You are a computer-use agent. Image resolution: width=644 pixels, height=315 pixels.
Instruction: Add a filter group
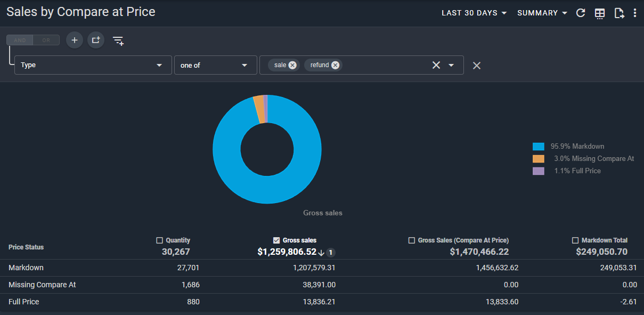click(x=96, y=40)
